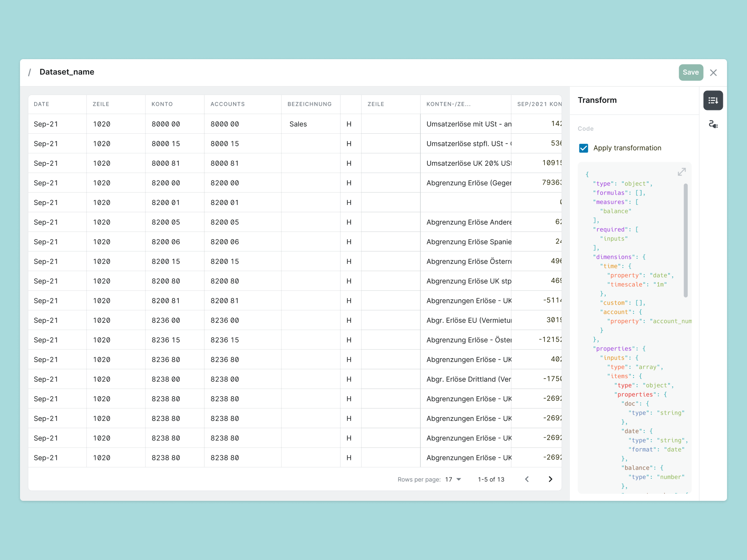This screenshot has width=747, height=560.
Task: Save the dataset
Action: [691, 72]
